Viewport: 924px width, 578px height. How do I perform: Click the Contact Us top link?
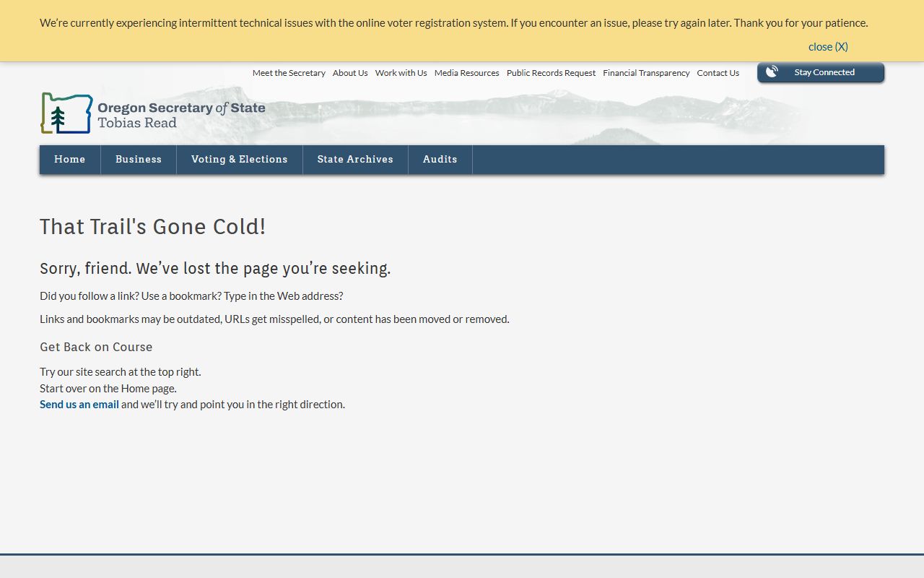coord(718,73)
